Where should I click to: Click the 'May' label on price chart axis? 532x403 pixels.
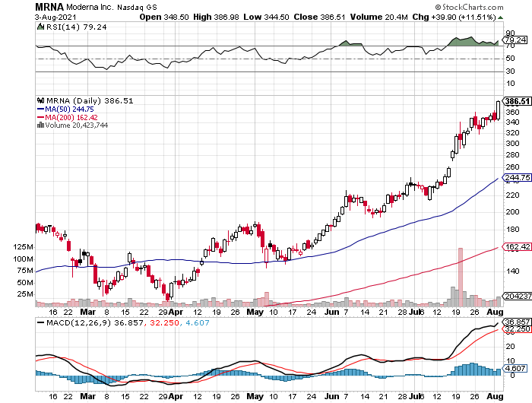(x=255, y=312)
